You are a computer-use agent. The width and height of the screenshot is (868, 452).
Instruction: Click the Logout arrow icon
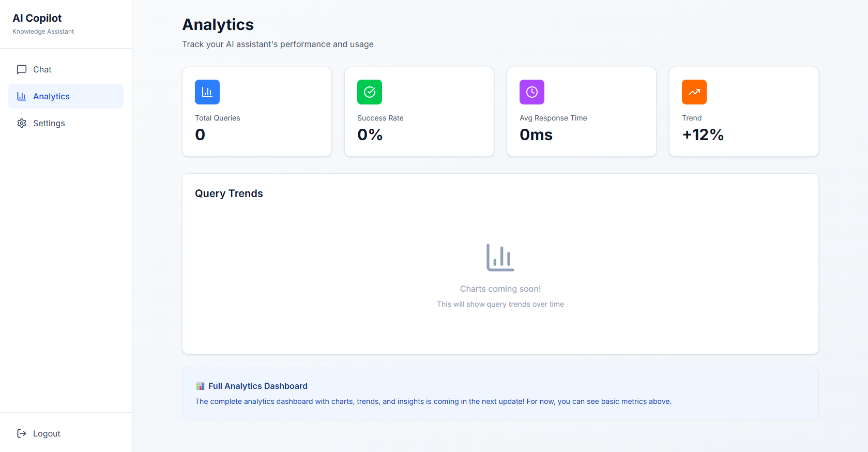point(22,433)
